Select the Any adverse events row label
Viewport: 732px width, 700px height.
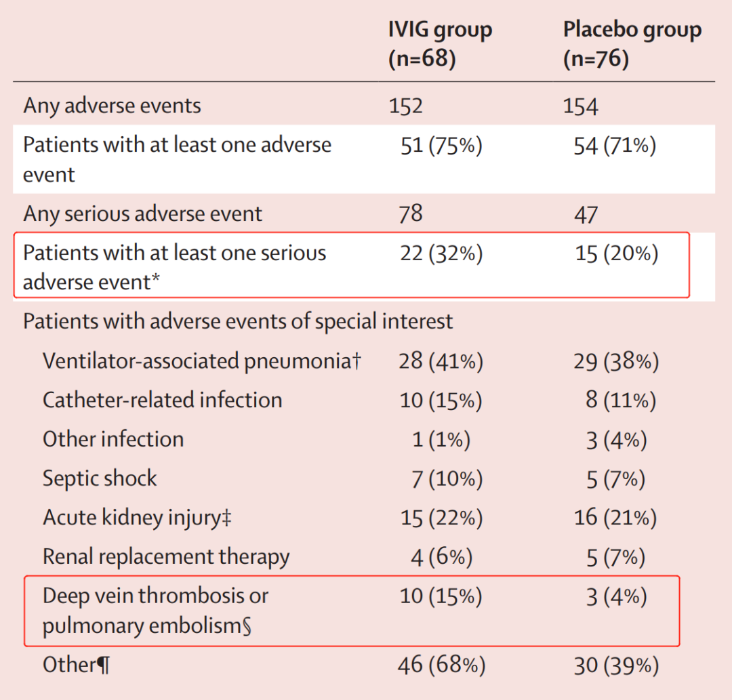pyautogui.click(x=112, y=106)
